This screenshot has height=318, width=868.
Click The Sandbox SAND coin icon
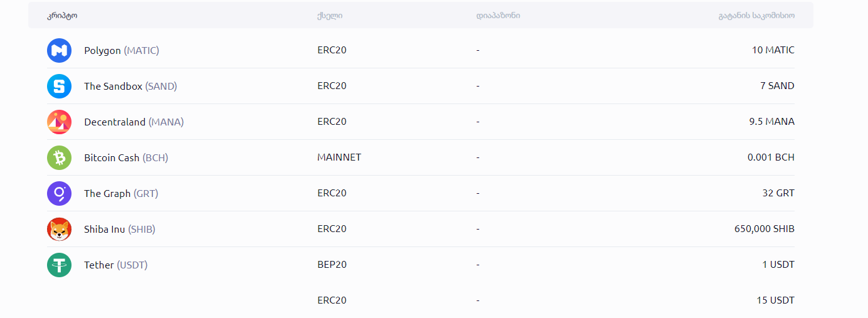point(60,86)
